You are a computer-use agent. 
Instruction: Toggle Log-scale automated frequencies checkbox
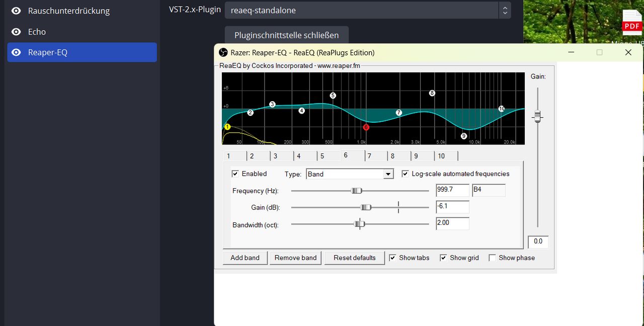(405, 174)
